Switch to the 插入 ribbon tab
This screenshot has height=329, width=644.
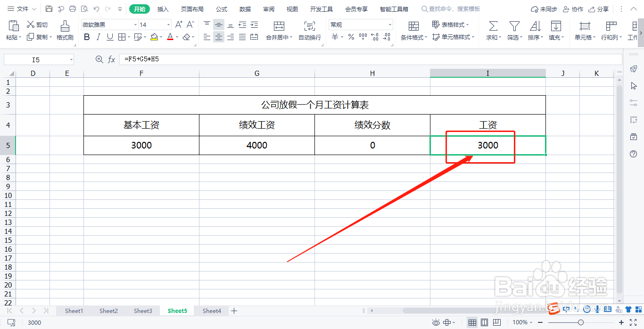[x=162, y=8]
